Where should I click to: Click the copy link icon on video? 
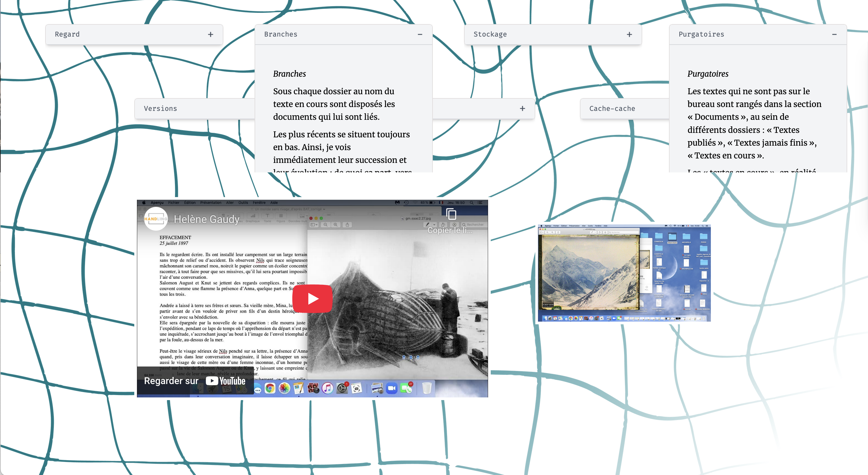click(x=451, y=214)
